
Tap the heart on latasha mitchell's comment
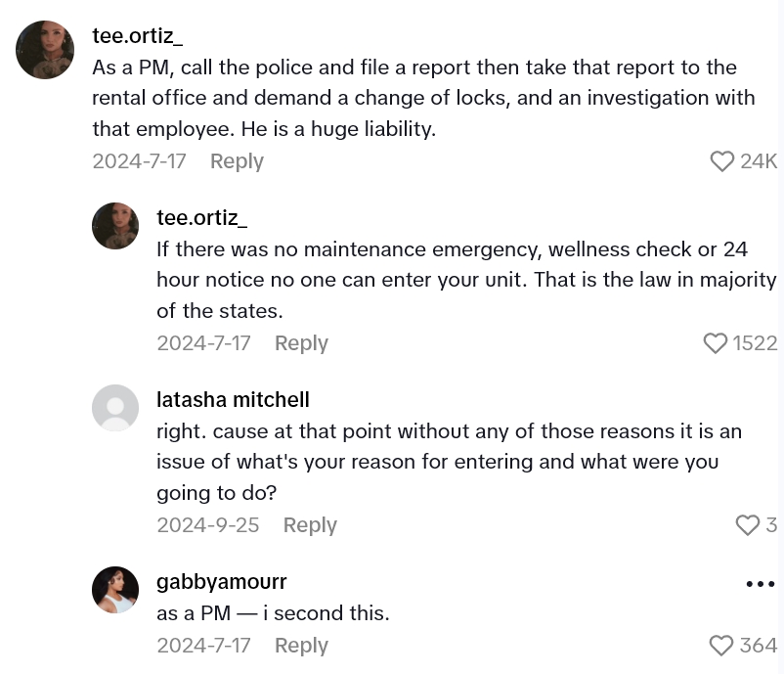[747, 524]
